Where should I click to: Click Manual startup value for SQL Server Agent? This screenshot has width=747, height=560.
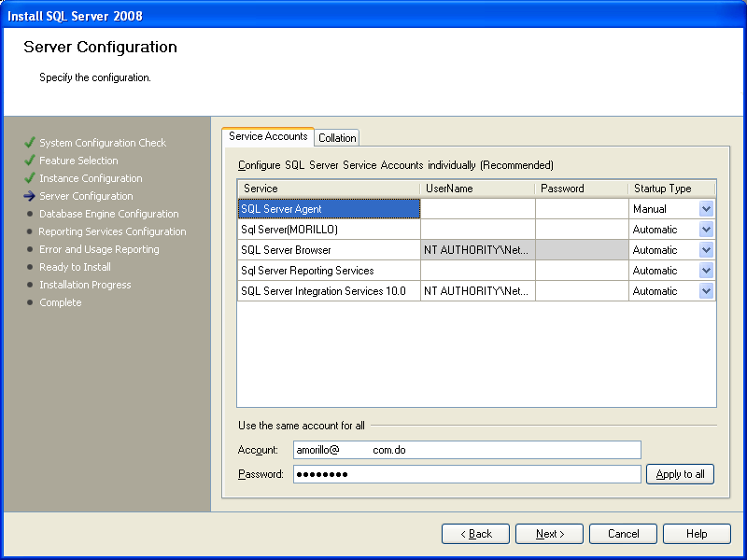[650, 209]
